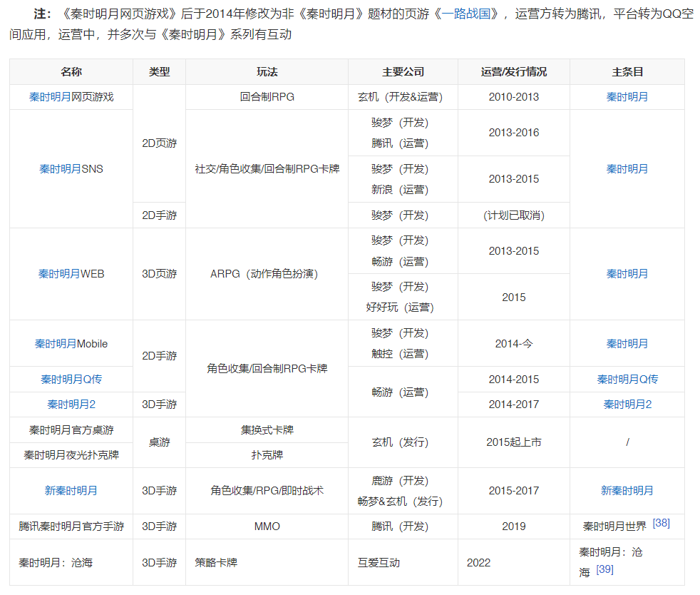Image resolution: width=700 pixels, height=595 pixels.
Task: Open the 秦时明月SNS link
Action: coord(61,169)
